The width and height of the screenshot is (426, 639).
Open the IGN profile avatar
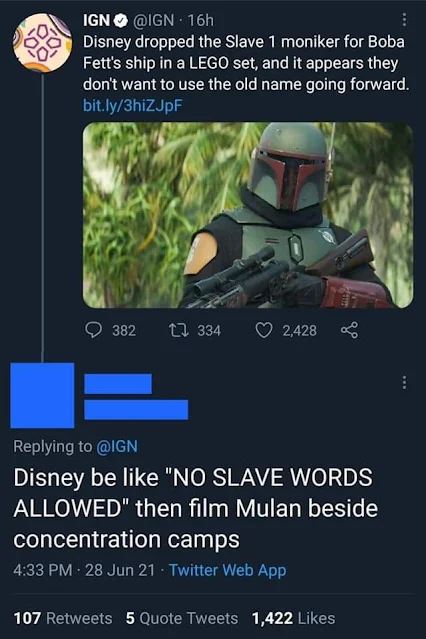pos(42,43)
